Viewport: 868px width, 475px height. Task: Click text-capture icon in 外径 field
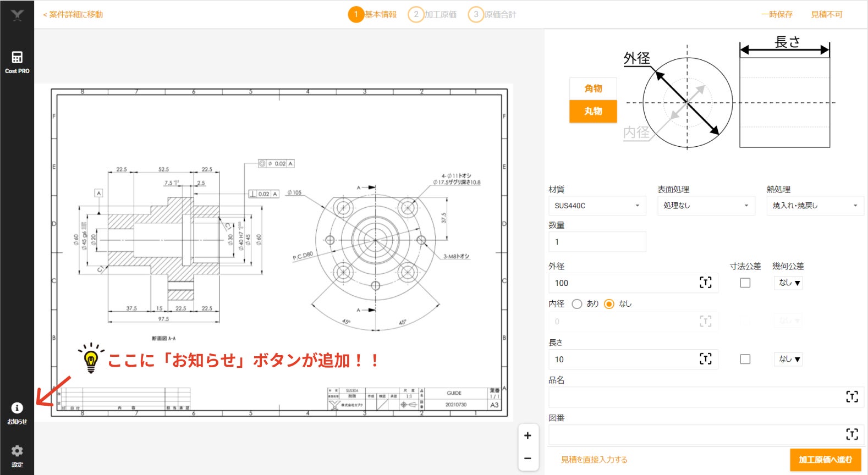pyautogui.click(x=706, y=283)
